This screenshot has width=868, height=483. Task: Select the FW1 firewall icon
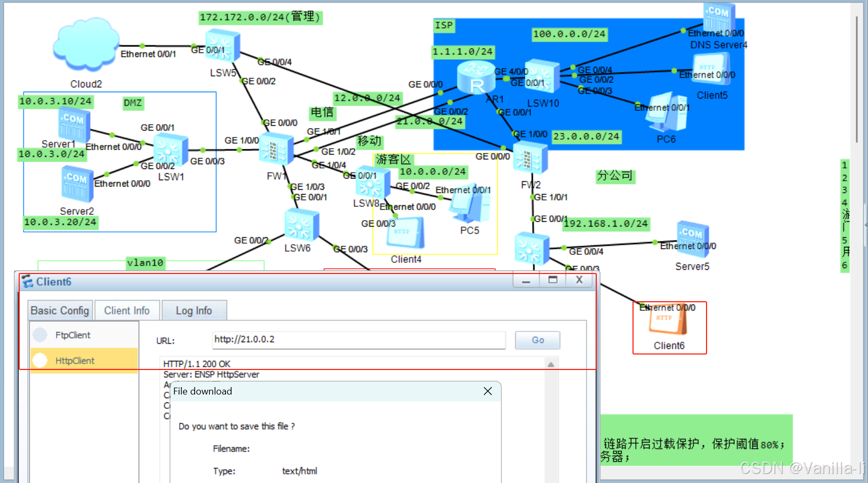(276, 149)
